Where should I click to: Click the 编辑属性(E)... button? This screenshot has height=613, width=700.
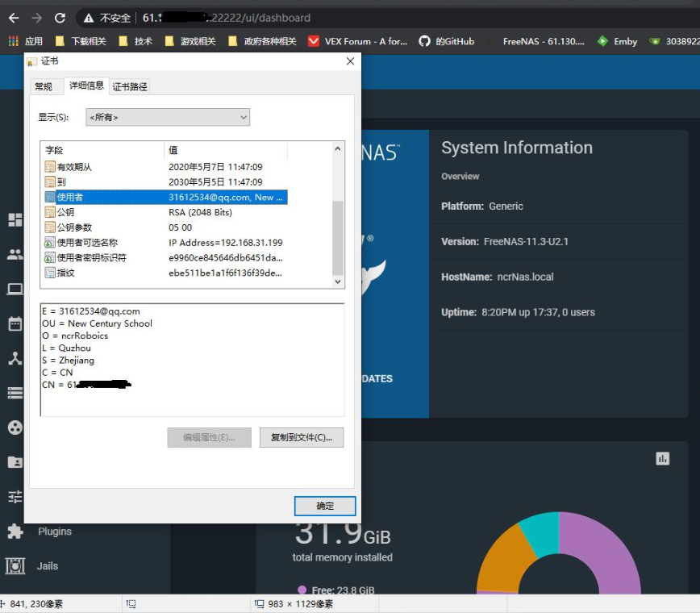coord(209,437)
